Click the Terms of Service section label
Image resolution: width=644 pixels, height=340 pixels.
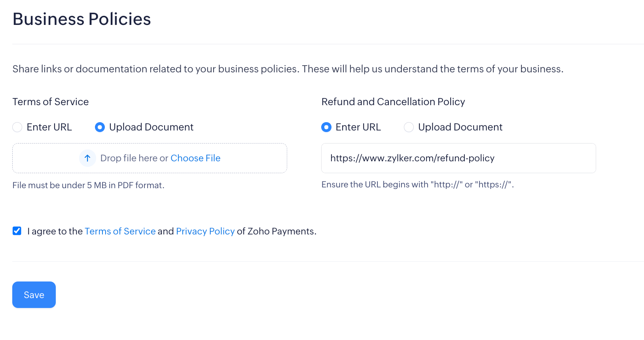(51, 102)
